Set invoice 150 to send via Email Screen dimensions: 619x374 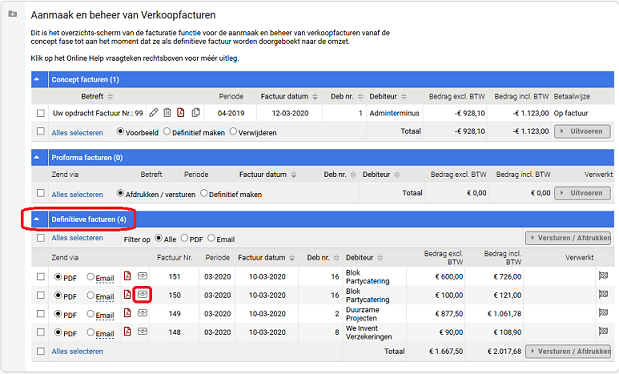[90, 295]
